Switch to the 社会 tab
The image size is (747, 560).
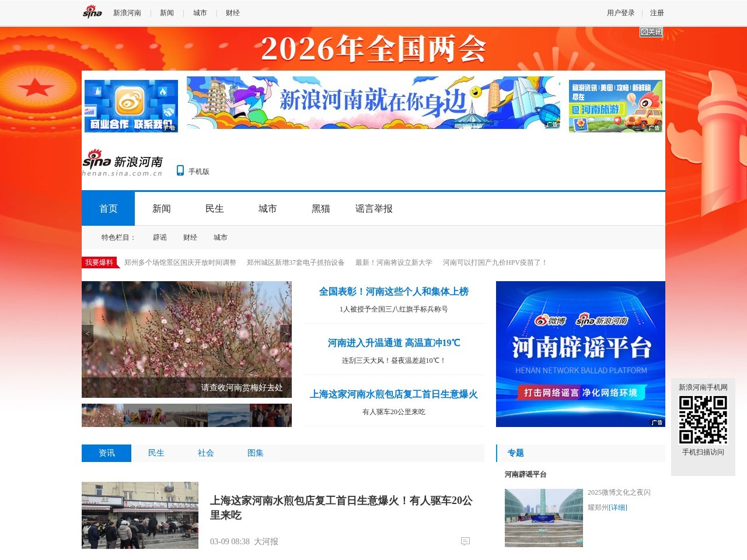(x=206, y=453)
